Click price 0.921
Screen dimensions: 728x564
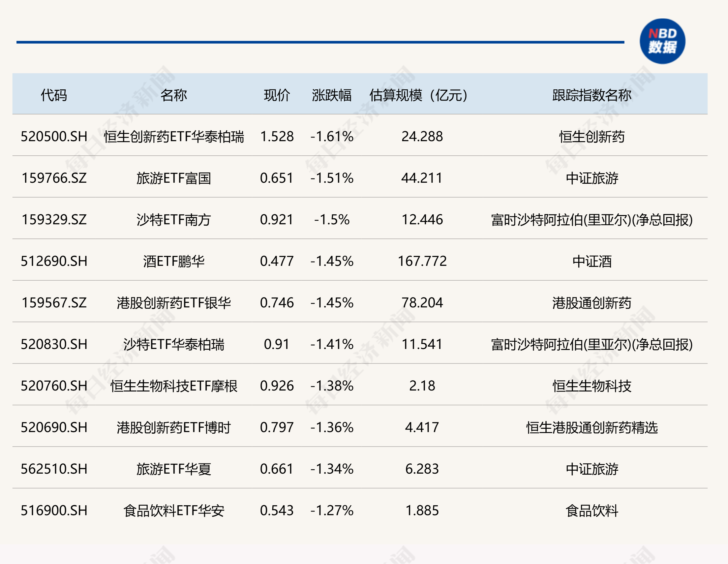tap(277, 220)
